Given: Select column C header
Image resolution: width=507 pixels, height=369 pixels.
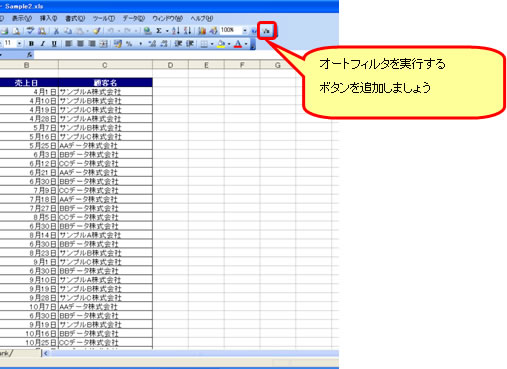Looking at the screenshot, I should pyautogui.click(x=105, y=65).
